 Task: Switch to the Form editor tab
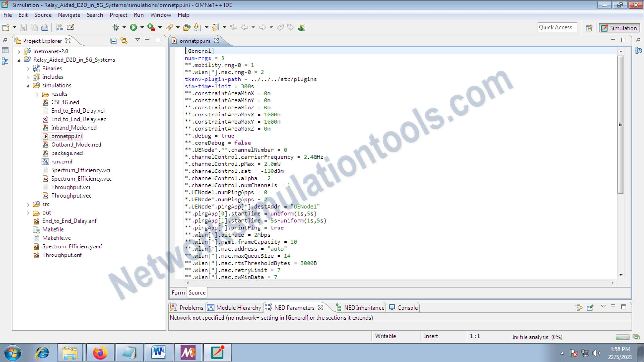pyautogui.click(x=177, y=292)
